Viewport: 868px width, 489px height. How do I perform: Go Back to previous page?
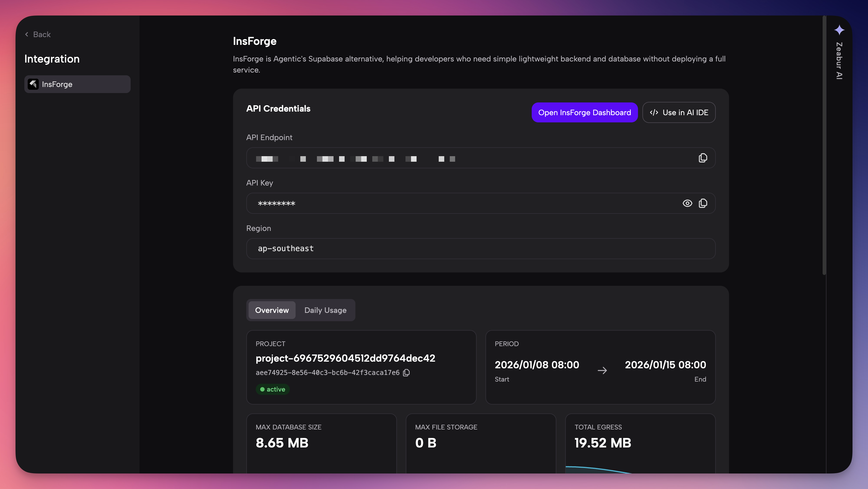(37, 34)
